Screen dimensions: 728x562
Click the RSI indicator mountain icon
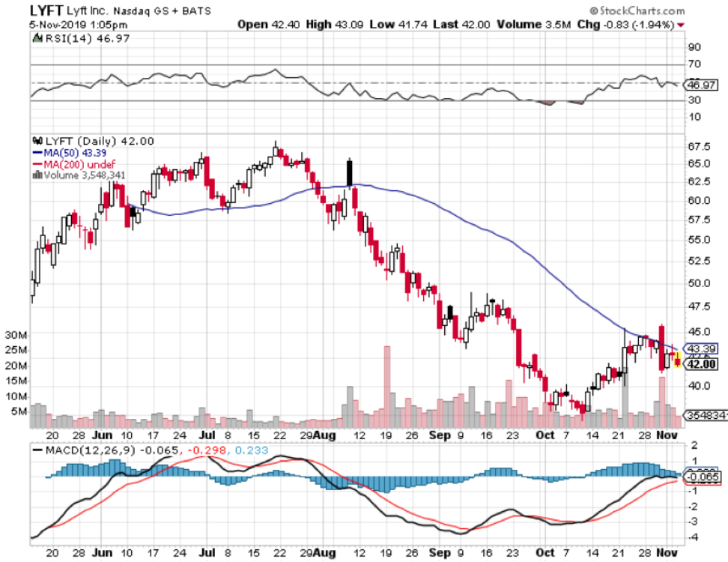pyautogui.click(x=37, y=38)
